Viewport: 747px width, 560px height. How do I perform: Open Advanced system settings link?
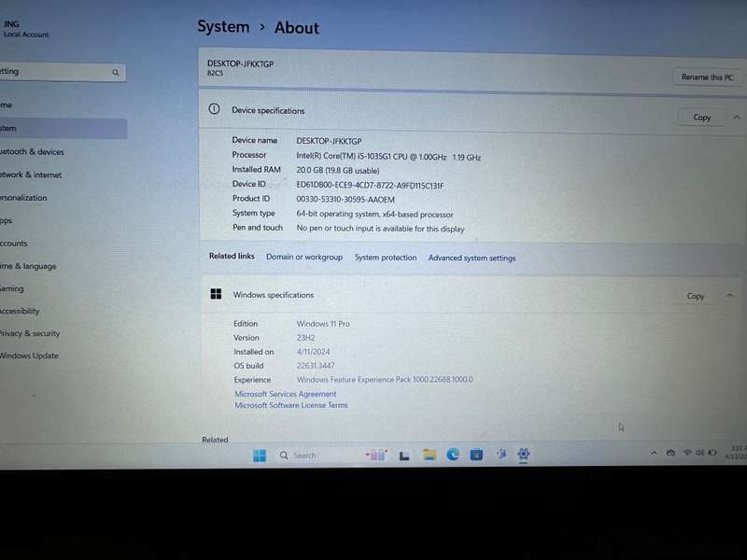(x=472, y=258)
